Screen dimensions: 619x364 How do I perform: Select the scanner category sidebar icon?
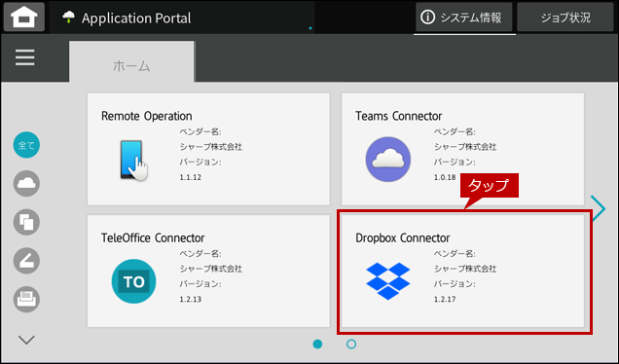tap(26, 261)
